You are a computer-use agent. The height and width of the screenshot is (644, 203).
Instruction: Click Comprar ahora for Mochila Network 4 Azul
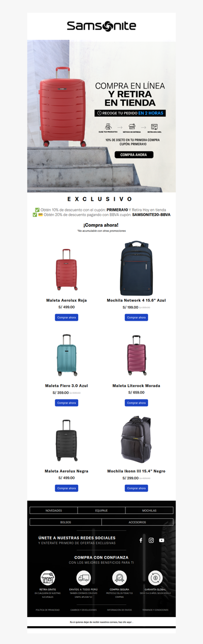point(137,317)
